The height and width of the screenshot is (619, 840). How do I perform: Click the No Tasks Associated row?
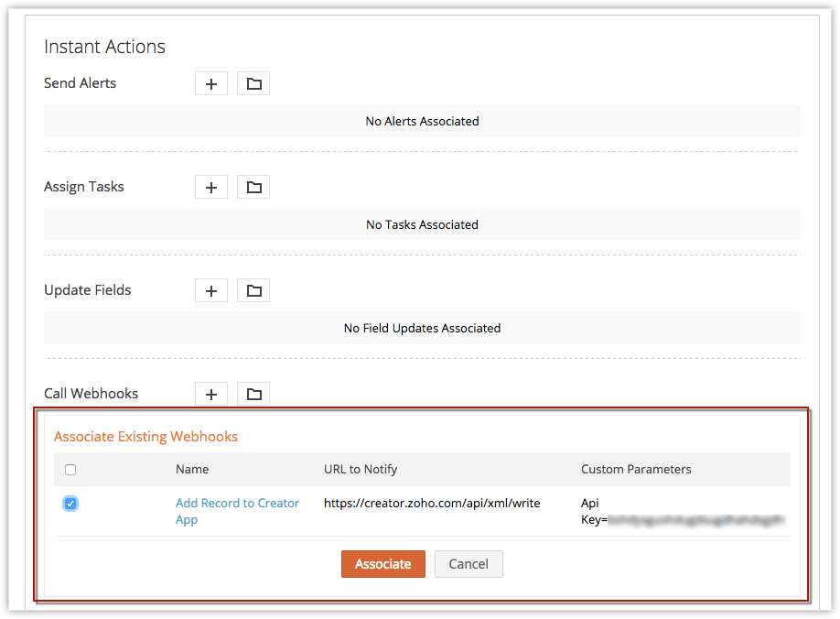click(x=422, y=224)
